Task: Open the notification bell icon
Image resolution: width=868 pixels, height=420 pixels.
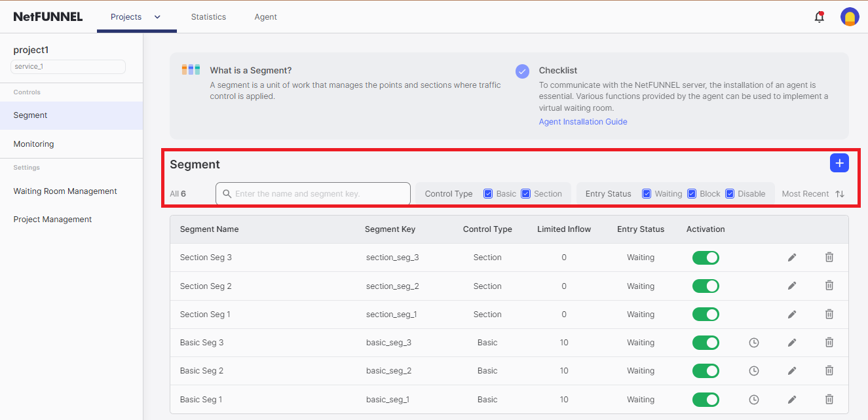Action: tap(819, 17)
